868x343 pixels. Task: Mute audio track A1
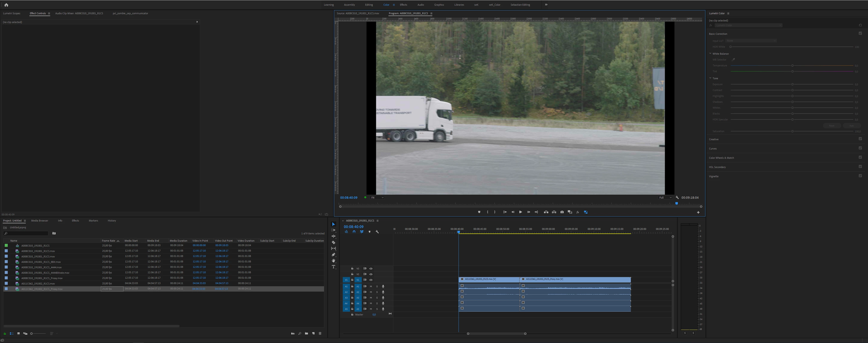371,287
